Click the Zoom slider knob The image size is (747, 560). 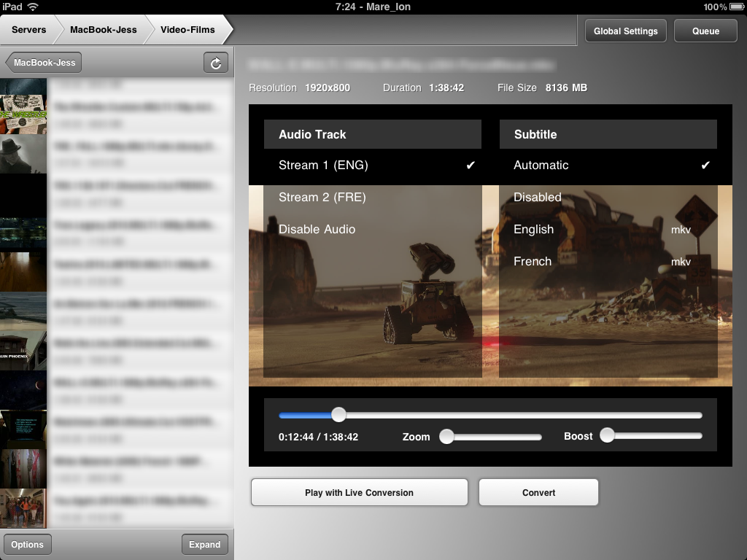pos(446,436)
